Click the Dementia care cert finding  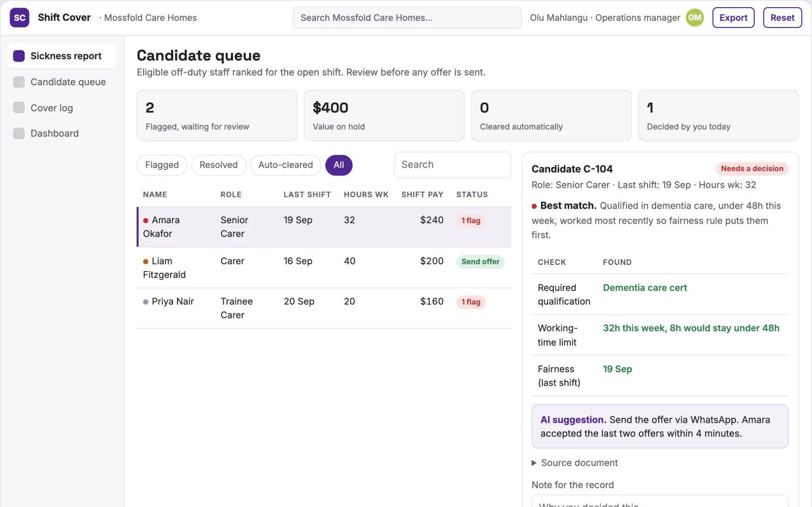click(645, 288)
